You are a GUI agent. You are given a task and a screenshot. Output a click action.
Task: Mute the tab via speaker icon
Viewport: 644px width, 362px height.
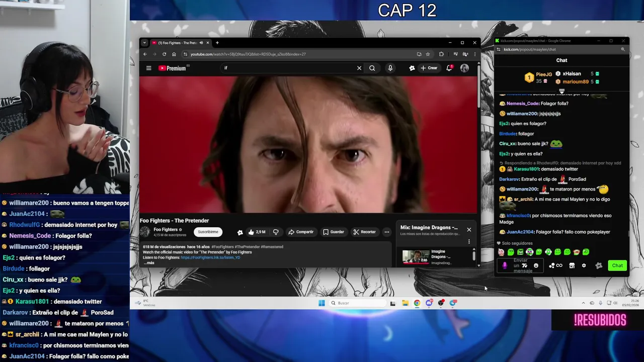(x=201, y=43)
